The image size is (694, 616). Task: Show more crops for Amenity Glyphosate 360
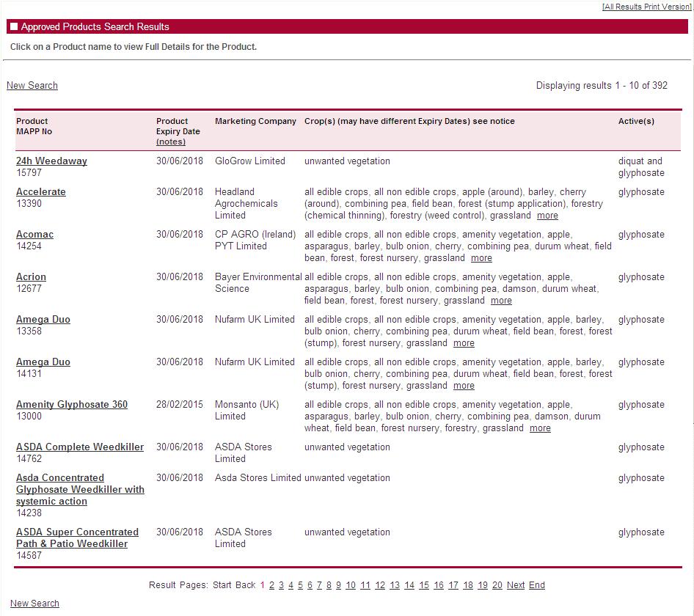[x=540, y=428]
